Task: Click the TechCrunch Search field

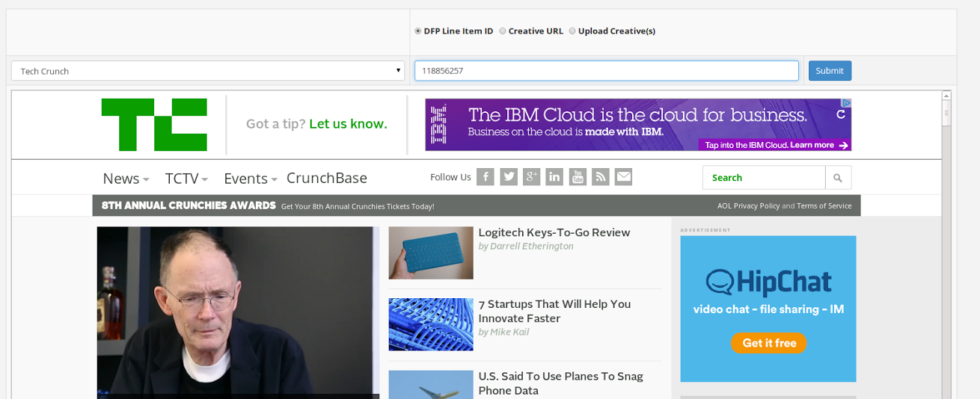Action: click(764, 178)
